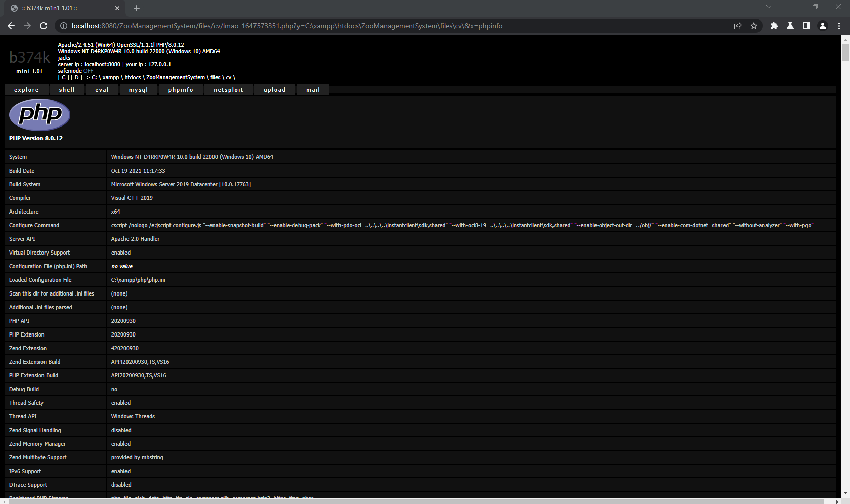
Task: Select 'Configure Command' row label
Action: (34, 225)
